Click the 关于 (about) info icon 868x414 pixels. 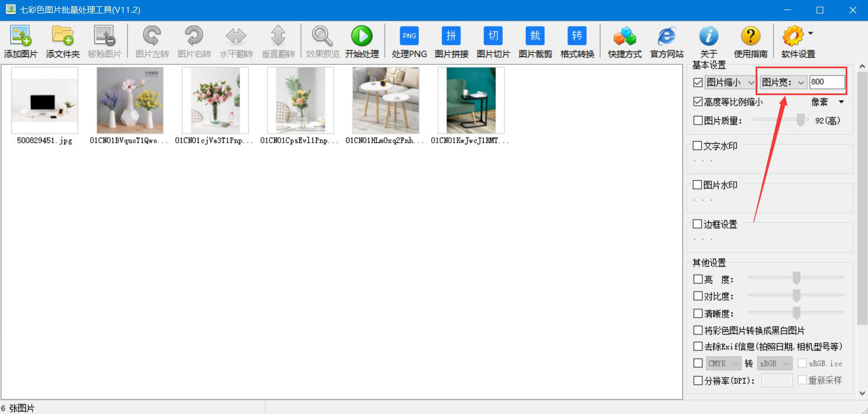tap(709, 36)
